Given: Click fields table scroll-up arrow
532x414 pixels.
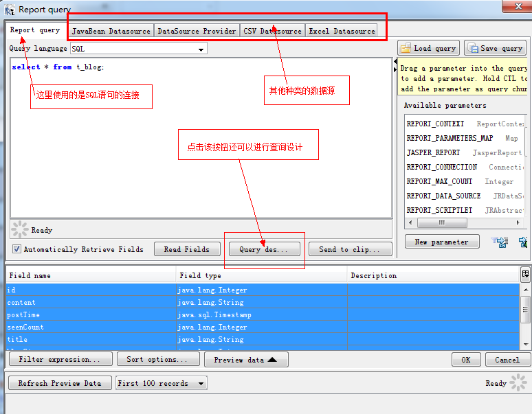Looking at the screenshot, I should click(526, 290).
